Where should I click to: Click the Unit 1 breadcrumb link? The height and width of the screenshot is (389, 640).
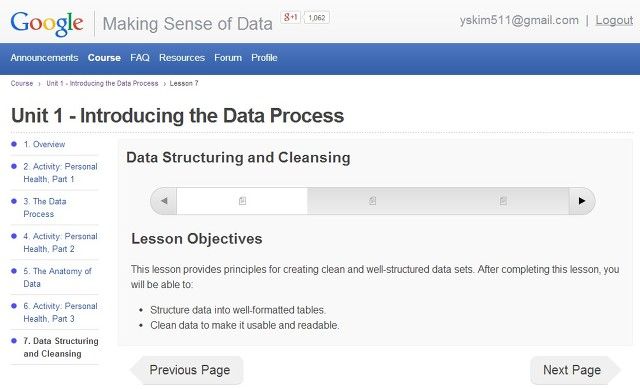point(102,83)
